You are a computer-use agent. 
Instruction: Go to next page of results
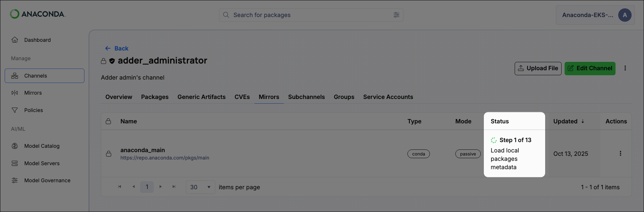160,187
